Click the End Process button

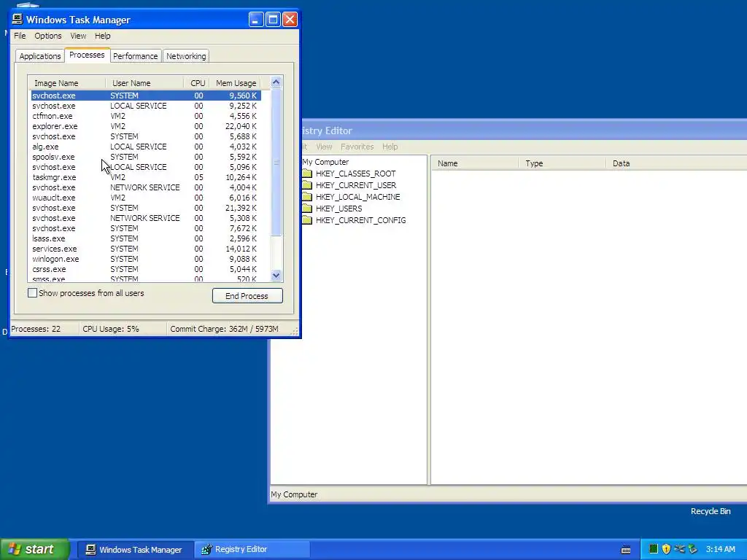pyautogui.click(x=247, y=296)
